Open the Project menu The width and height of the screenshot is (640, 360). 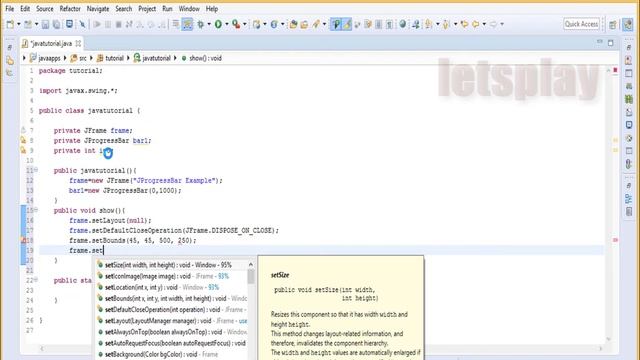click(147, 9)
